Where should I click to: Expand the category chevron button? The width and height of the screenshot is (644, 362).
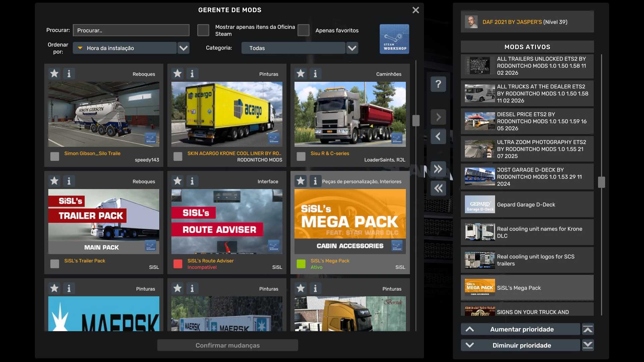coord(352,48)
